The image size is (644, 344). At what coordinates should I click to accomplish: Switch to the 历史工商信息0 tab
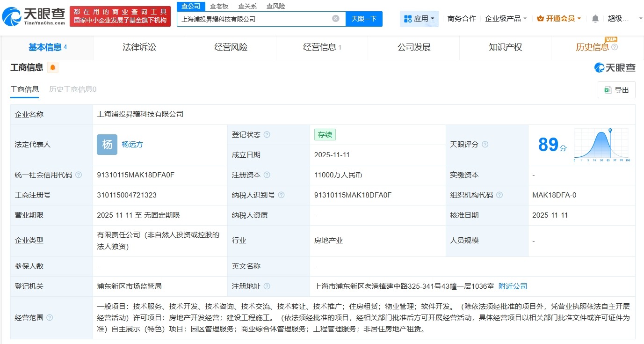coord(72,89)
